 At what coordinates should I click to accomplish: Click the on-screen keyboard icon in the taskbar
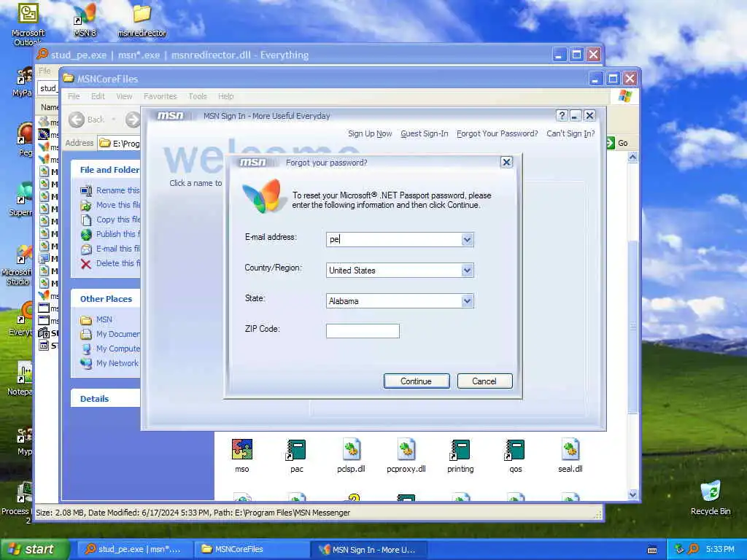point(652,550)
